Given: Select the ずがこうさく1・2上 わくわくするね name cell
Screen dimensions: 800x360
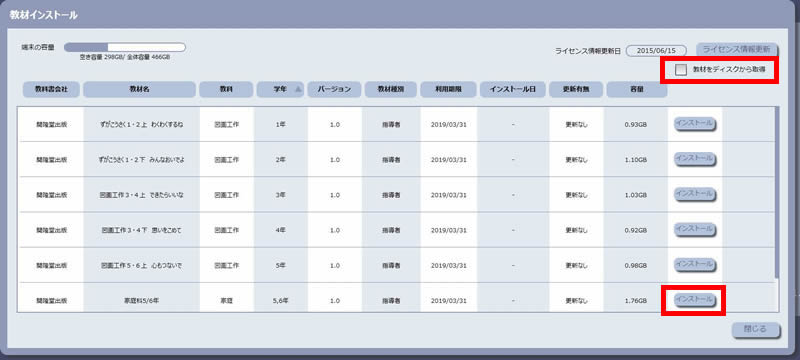Looking at the screenshot, I should tap(141, 124).
